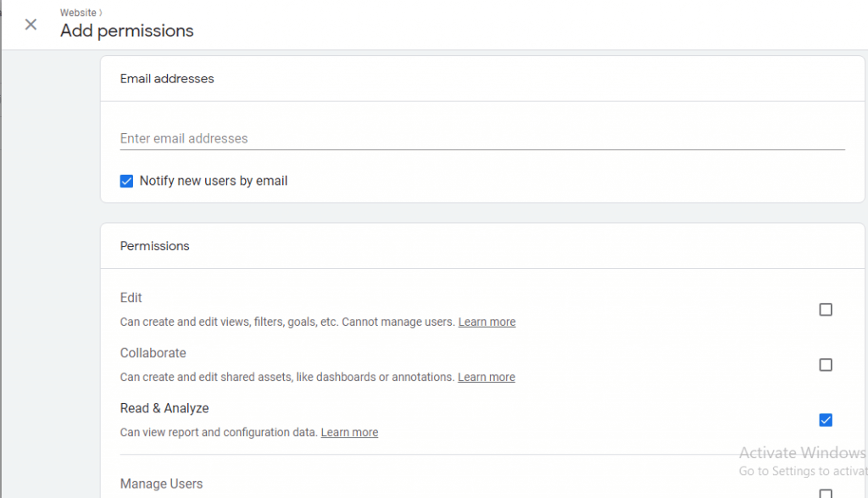Click the Add permissions page title

click(127, 31)
